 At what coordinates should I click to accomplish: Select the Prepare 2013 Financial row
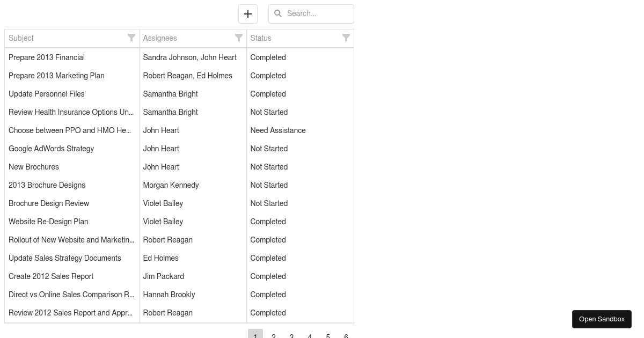[71, 57]
